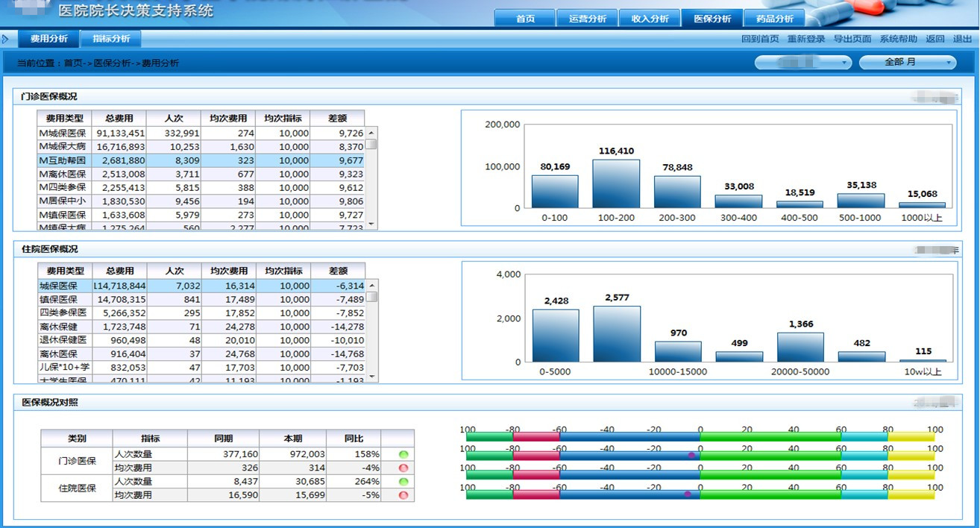Click the 重新登录 link
980x528 pixels.
pyautogui.click(x=806, y=39)
